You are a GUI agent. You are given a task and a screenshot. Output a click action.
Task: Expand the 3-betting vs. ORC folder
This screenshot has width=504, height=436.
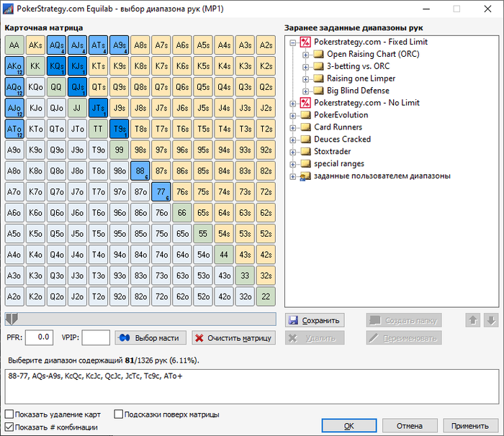tap(306, 67)
